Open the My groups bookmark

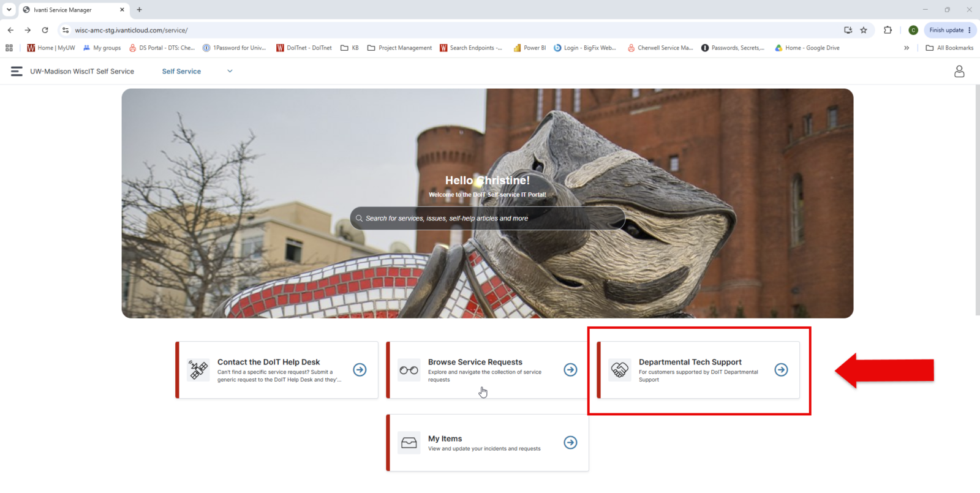point(102,48)
